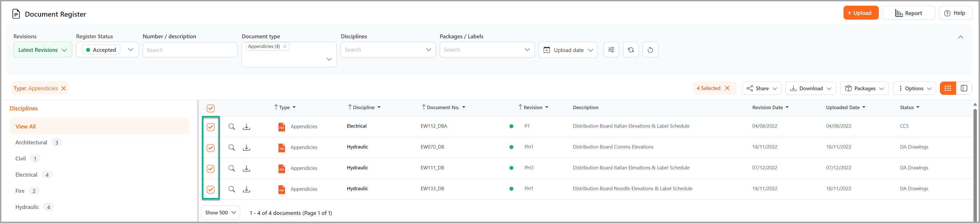The image size is (980, 223).
Task: Remove the Type: Appendicies filter tag
Action: [64, 88]
